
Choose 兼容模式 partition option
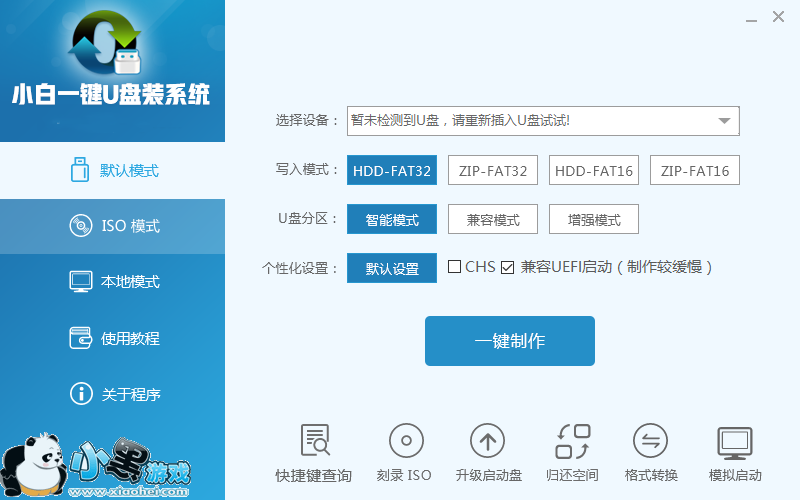[x=493, y=219]
